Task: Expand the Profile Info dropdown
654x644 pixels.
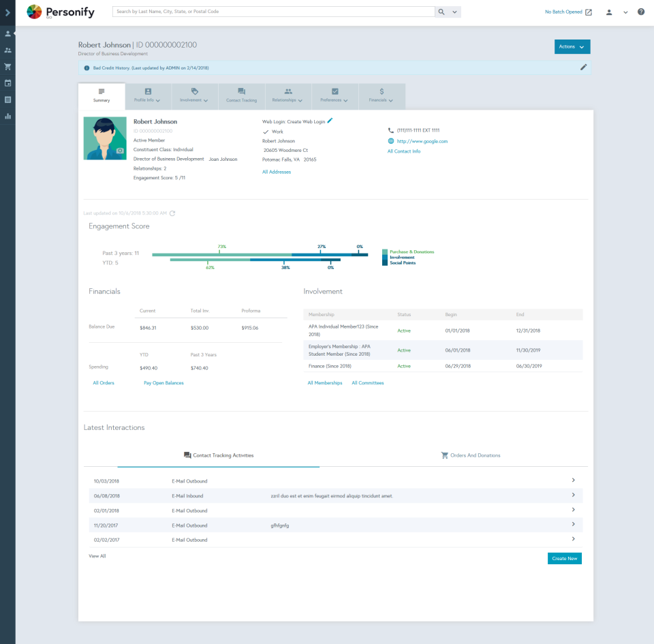Action: [147, 96]
